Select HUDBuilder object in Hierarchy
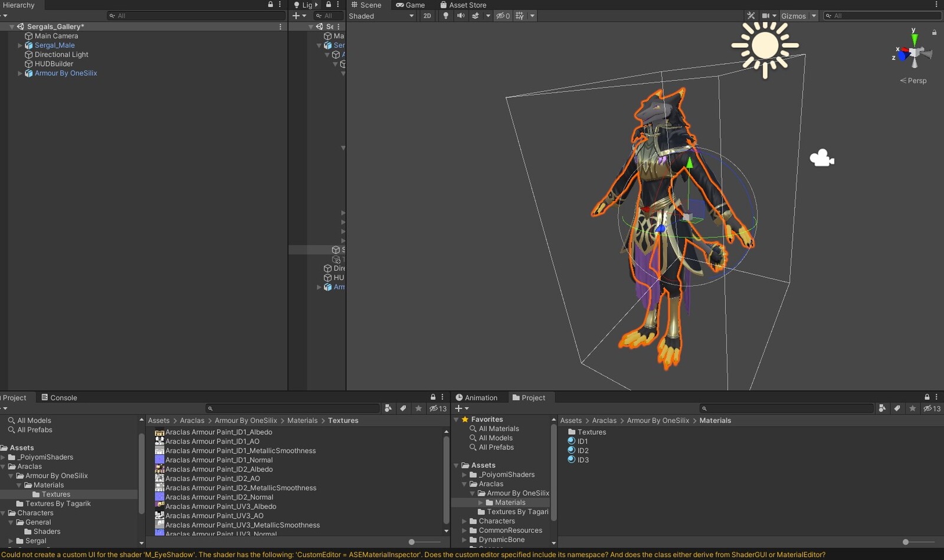 [54, 64]
